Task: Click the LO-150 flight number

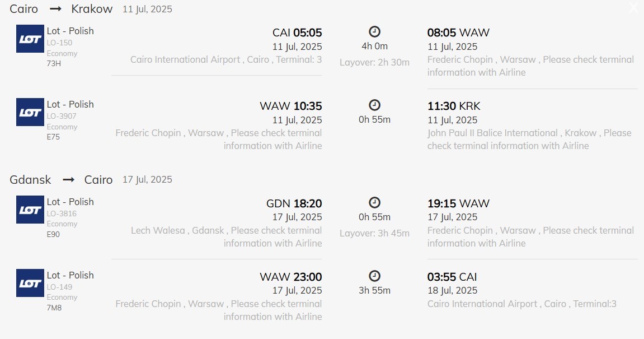Action: 59,43
